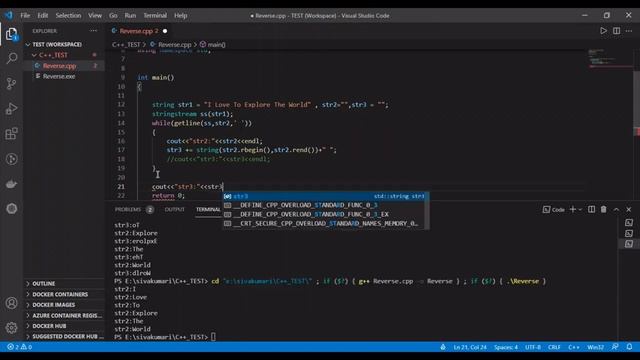Expand the DOCKER IMAGES section

click(x=53, y=304)
